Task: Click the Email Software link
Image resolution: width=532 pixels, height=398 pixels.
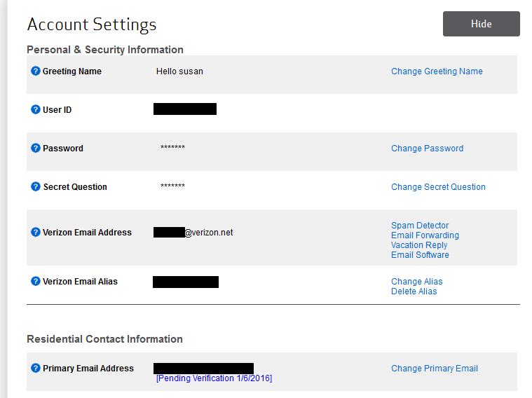Action: (420, 255)
